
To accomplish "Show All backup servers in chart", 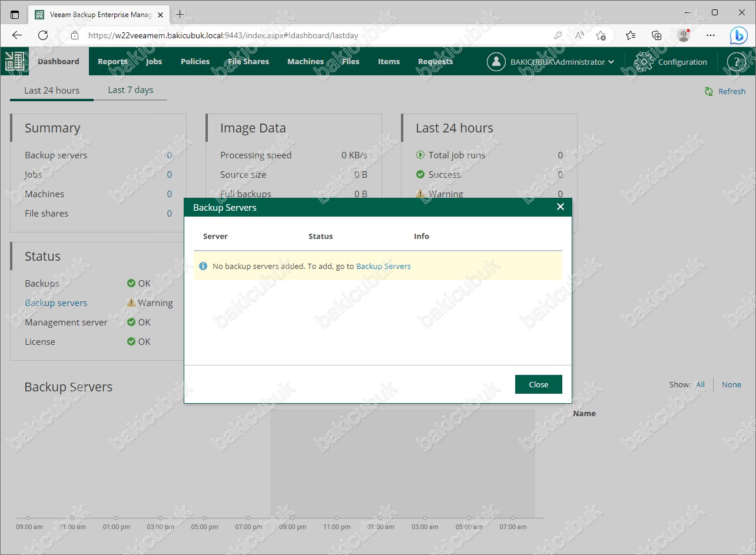I will [700, 384].
